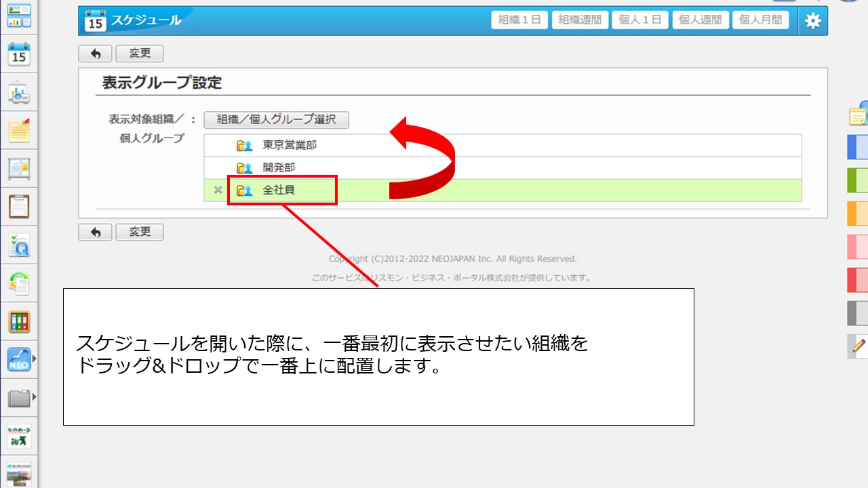Viewport: 868px width, 488px height.
Task: Switch to 個人月間 view tab
Action: (x=761, y=20)
